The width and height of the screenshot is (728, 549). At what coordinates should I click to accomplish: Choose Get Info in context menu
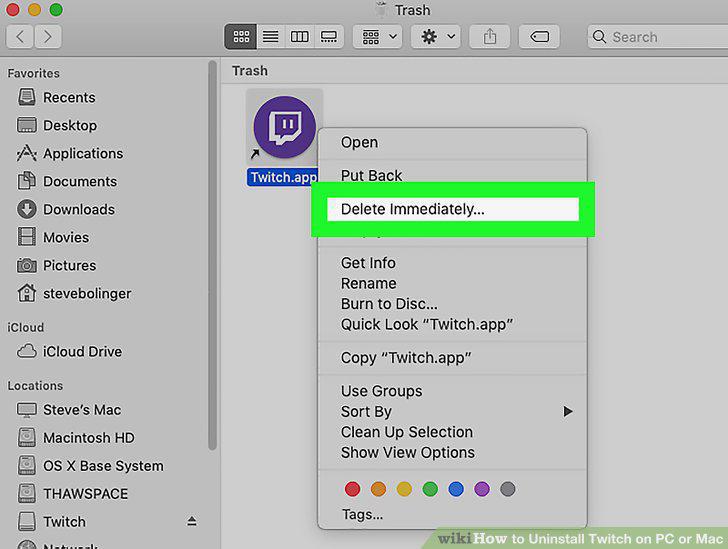(x=368, y=263)
